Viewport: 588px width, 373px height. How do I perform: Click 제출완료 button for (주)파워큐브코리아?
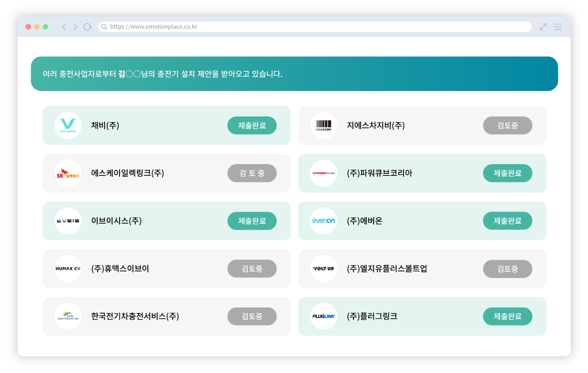508,173
